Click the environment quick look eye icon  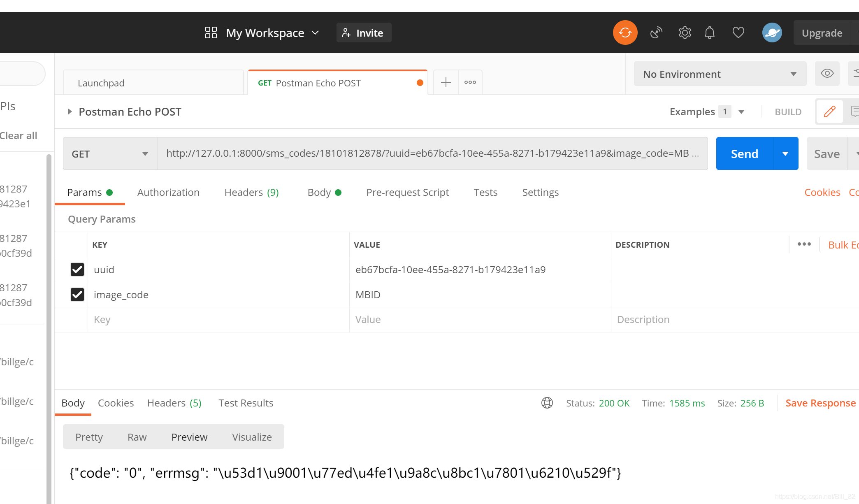(827, 74)
